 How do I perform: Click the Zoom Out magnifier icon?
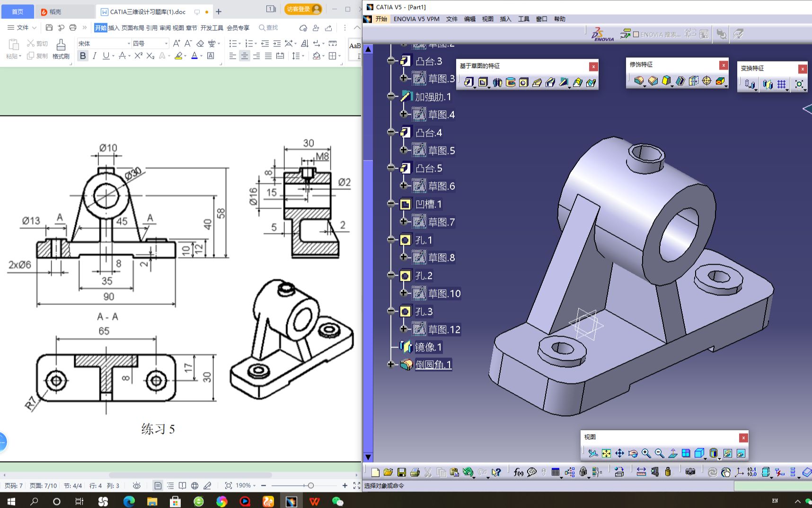pyautogui.click(x=659, y=454)
